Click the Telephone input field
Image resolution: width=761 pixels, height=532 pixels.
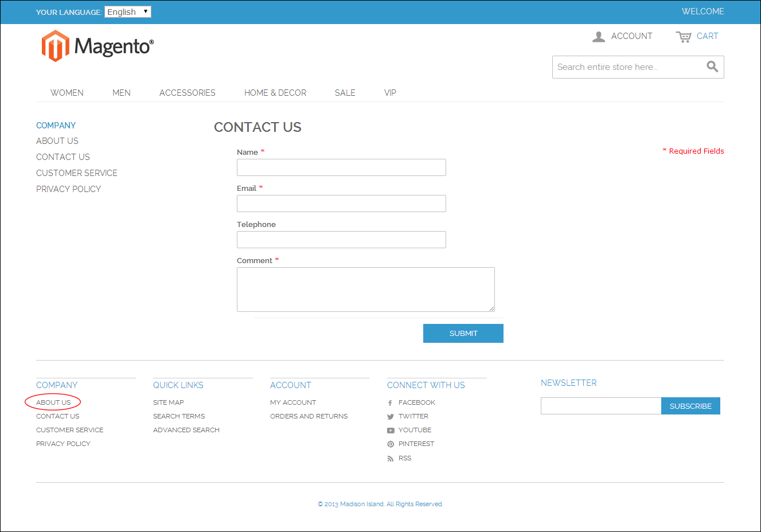pyautogui.click(x=341, y=240)
